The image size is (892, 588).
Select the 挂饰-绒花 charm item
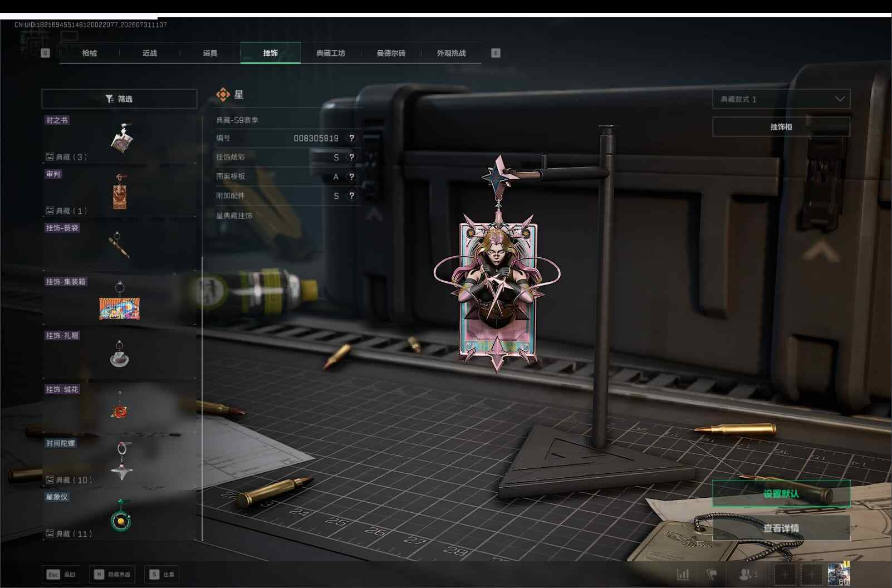click(120, 408)
